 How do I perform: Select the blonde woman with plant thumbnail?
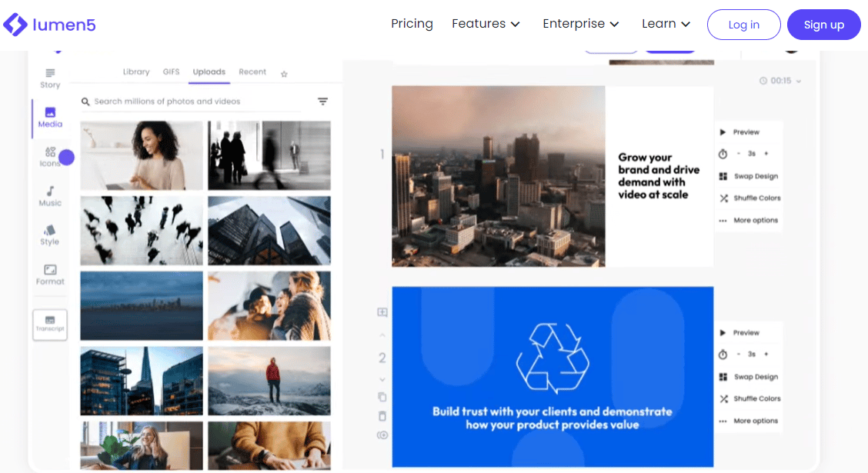[x=142, y=446]
